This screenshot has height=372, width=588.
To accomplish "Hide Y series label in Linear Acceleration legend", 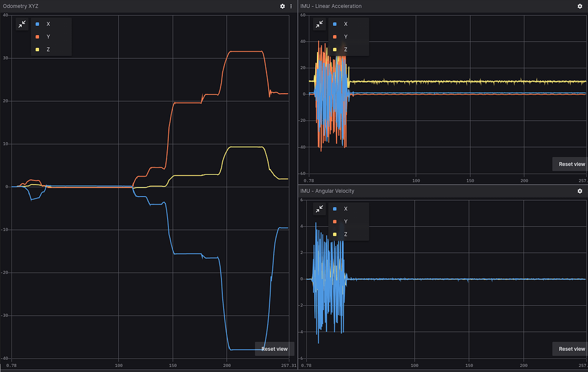I will (345, 37).
